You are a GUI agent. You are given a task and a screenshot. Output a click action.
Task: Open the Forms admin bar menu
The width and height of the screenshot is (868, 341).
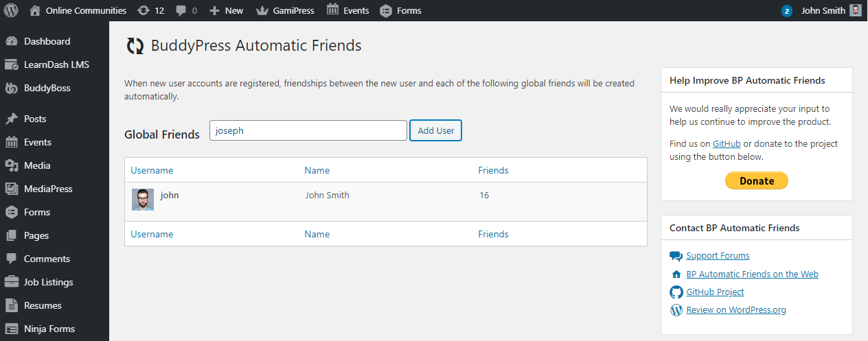(401, 10)
